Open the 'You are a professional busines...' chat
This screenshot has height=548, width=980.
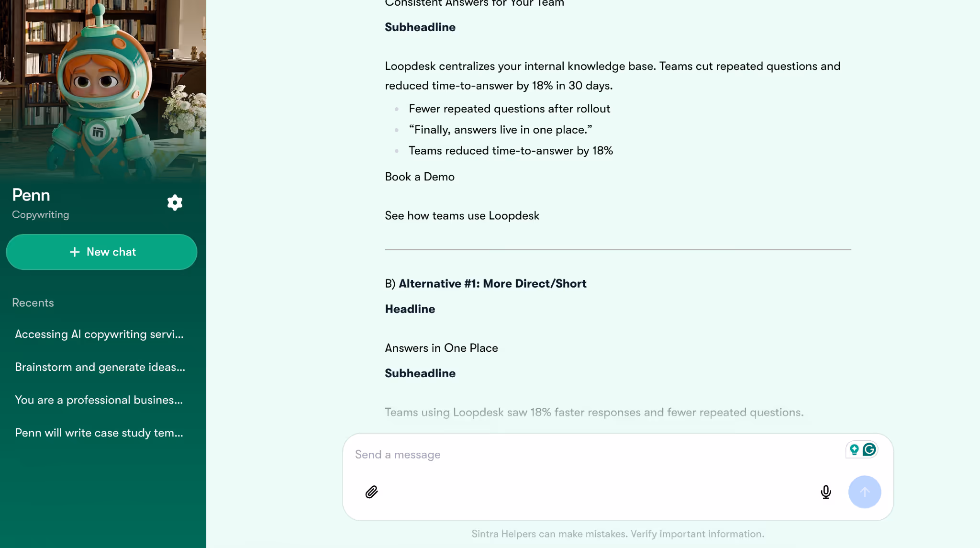[x=99, y=400]
